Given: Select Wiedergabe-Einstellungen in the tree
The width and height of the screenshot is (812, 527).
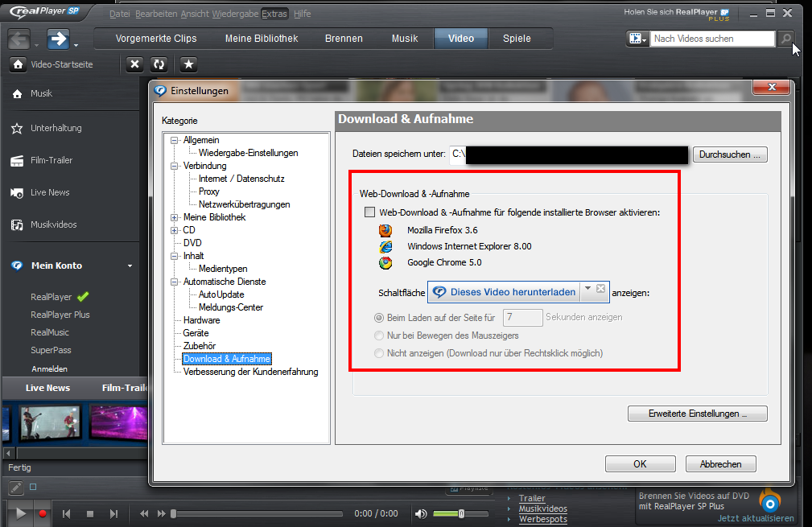Looking at the screenshot, I should click(x=248, y=153).
